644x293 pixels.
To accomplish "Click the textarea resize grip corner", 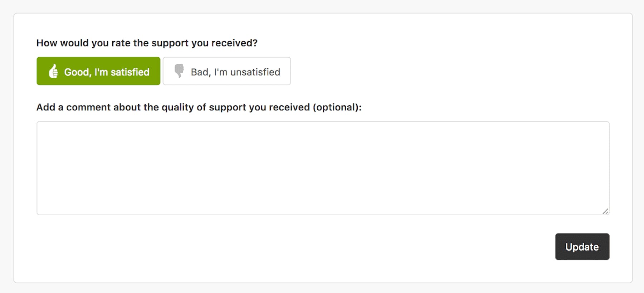I will [x=605, y=211].
